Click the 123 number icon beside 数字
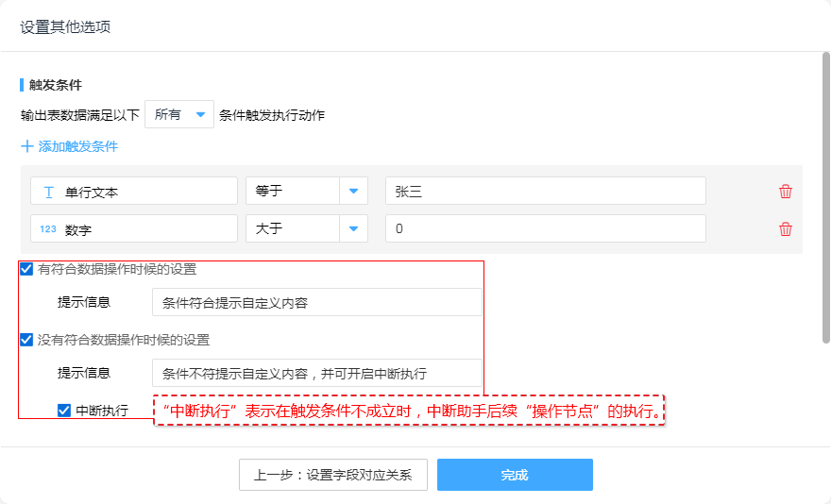Image resolution: width=831 pixels, height=504 pixels. point(48,229)
